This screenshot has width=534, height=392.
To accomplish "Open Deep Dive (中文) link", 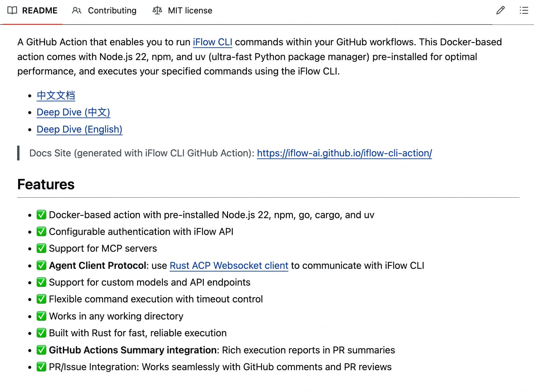I will [x=73, y=112].
